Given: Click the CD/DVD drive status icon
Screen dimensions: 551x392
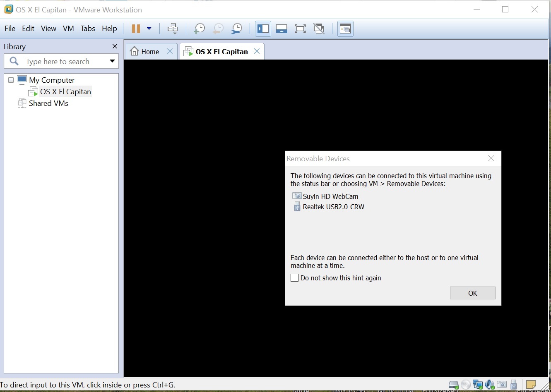Looking at the screenshot, I should click(466, 385).
